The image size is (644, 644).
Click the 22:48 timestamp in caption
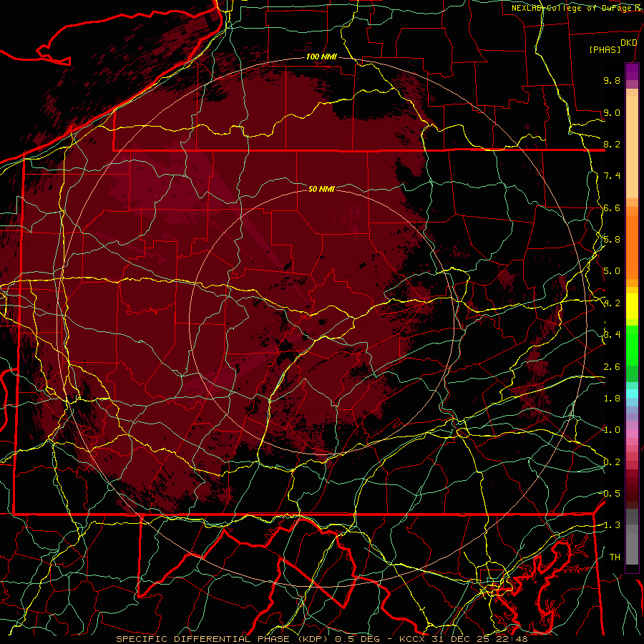click(x=512, y=639)
